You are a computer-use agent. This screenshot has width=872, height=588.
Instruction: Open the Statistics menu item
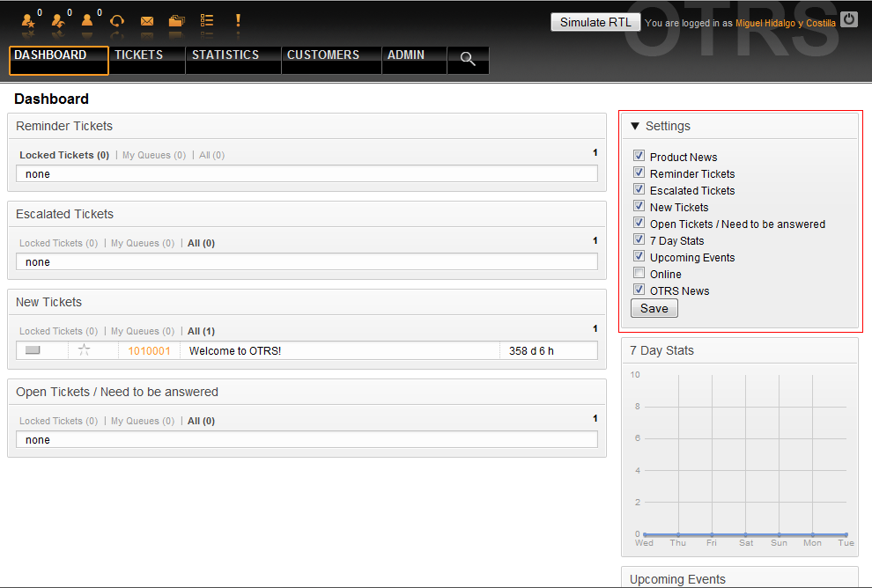[x=225, y=55]
